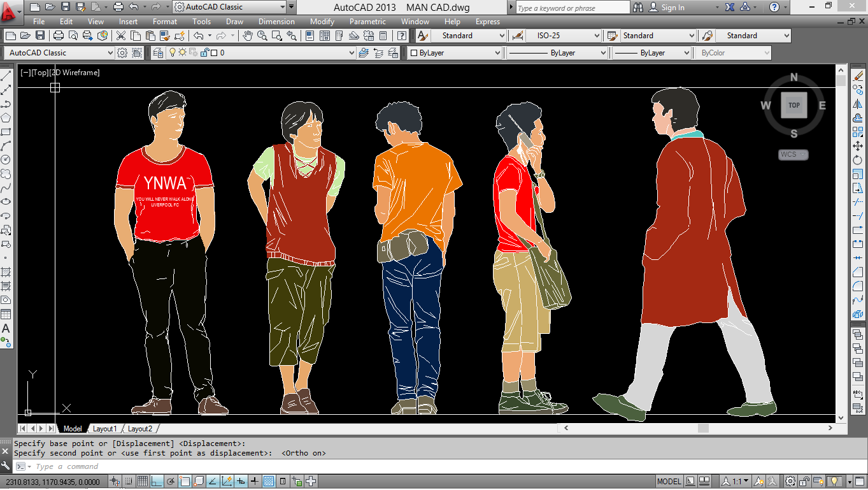Click the Save floppy disk icon
868x490 pixels.
40,36
